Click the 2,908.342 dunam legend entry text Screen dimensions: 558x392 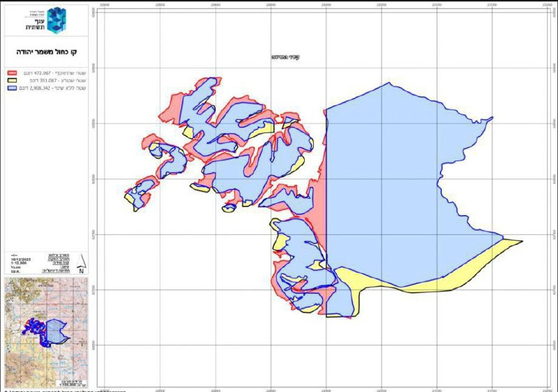coord(53,88)
